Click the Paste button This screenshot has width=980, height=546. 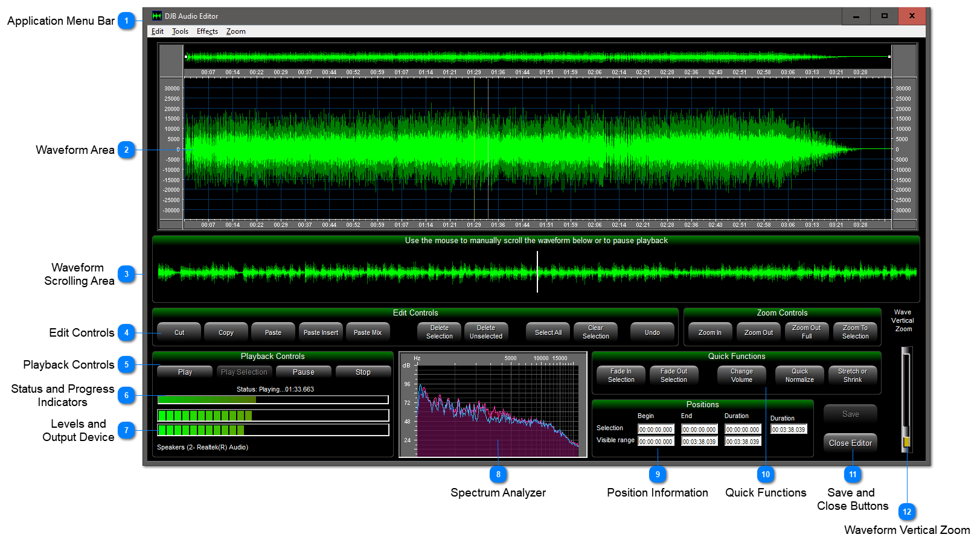(x=273, y=332)
